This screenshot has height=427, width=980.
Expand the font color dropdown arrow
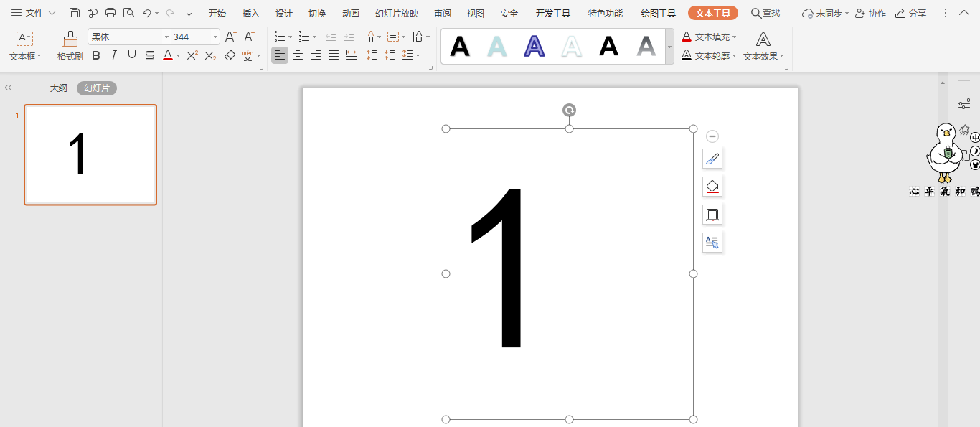pos(178,56)
